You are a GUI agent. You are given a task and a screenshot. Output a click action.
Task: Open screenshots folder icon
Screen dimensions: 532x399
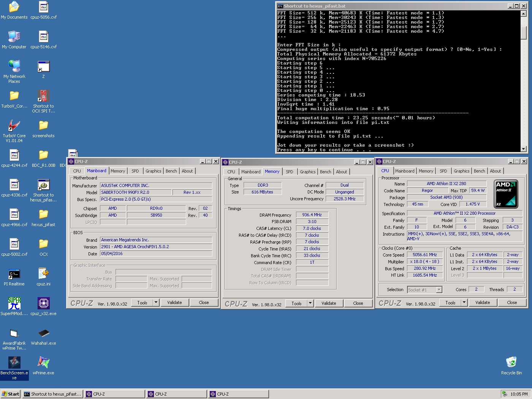pyautogui.click(x=43, y=129)
